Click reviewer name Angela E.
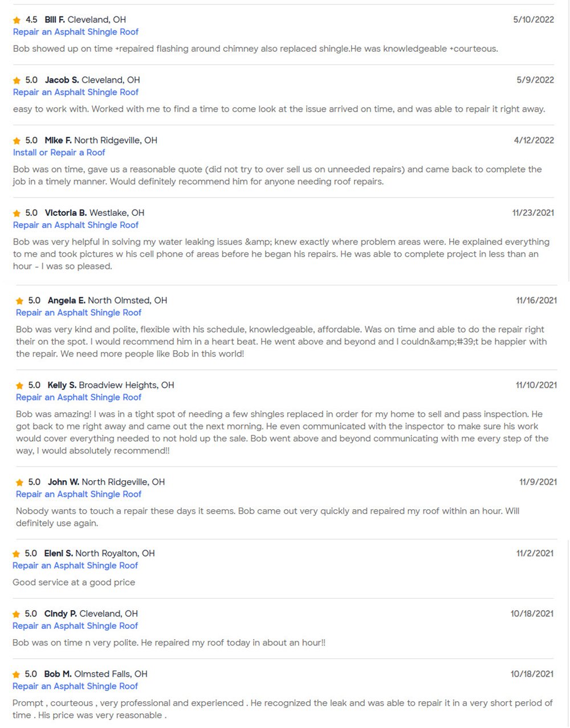The height and width of the screenshot is (728, 570). click(x=67, y=301)
